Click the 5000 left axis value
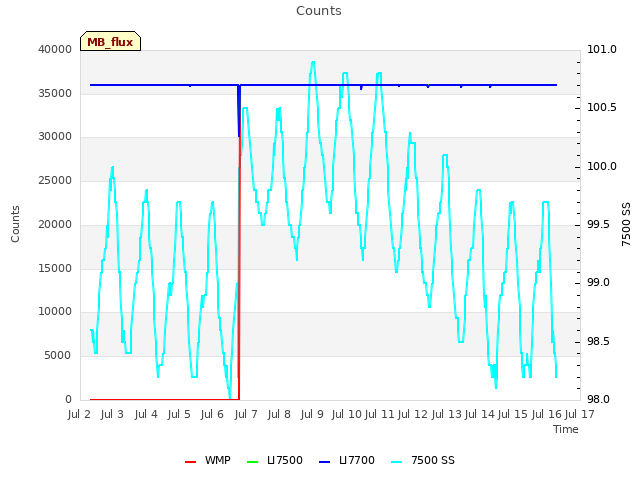The height and width of the screenshot is (480, 640). [x=58, y=356]
